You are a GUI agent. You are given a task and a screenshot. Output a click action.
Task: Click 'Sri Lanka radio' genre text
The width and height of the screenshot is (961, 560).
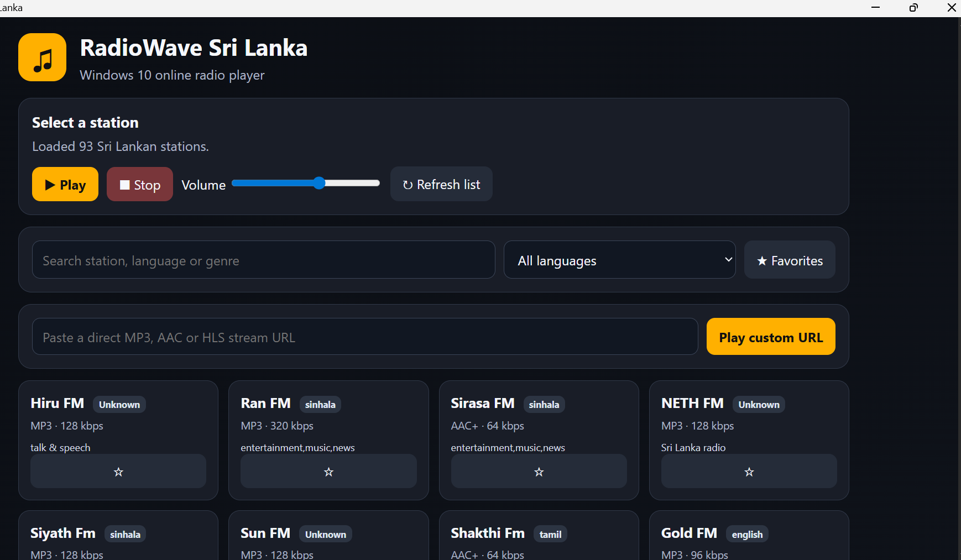[693, 447]
